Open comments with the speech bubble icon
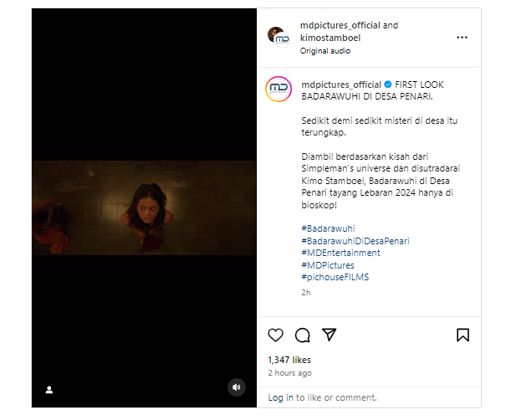511x420 pixels. click(x=303, y=335)
